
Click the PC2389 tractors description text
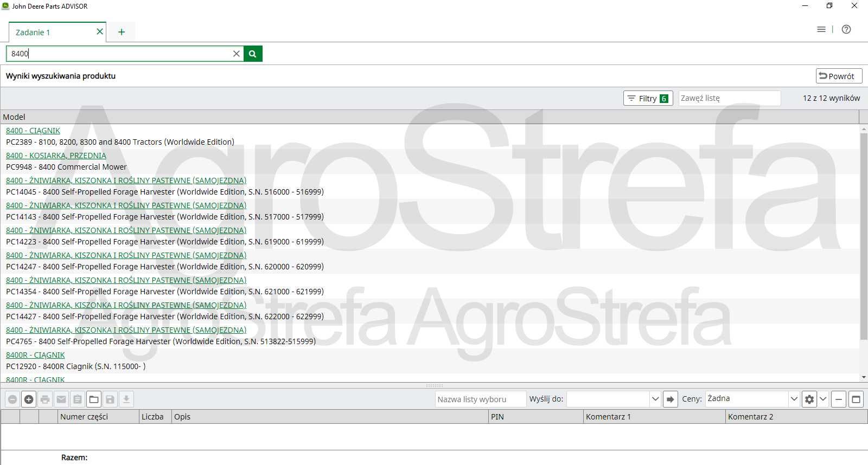tap(120, 142)
